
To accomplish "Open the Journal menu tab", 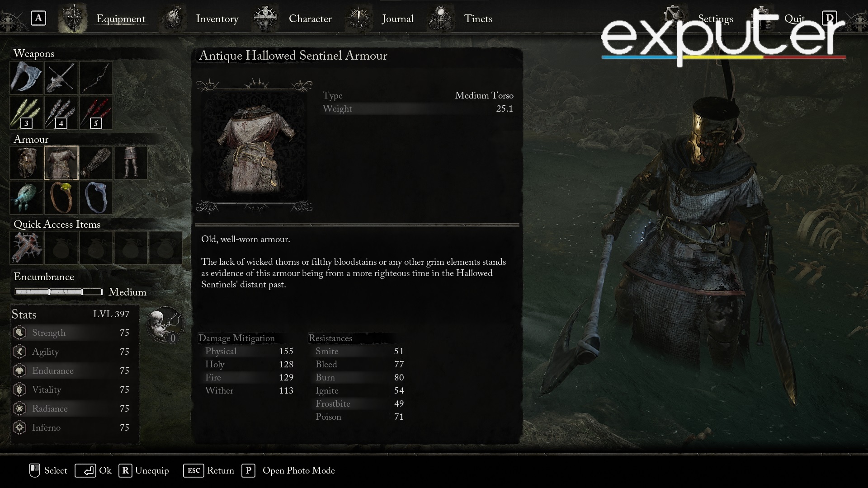I will tap(398, 19).
